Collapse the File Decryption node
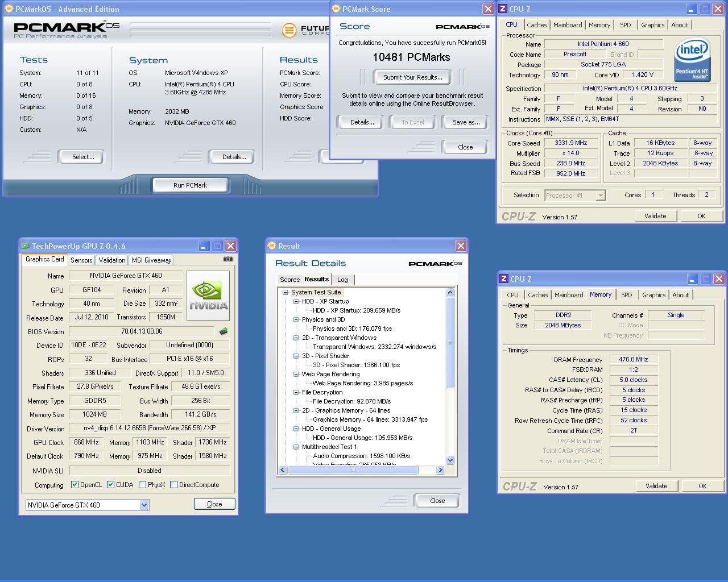Viewport: 728px width, 582px height. (296, 392)
